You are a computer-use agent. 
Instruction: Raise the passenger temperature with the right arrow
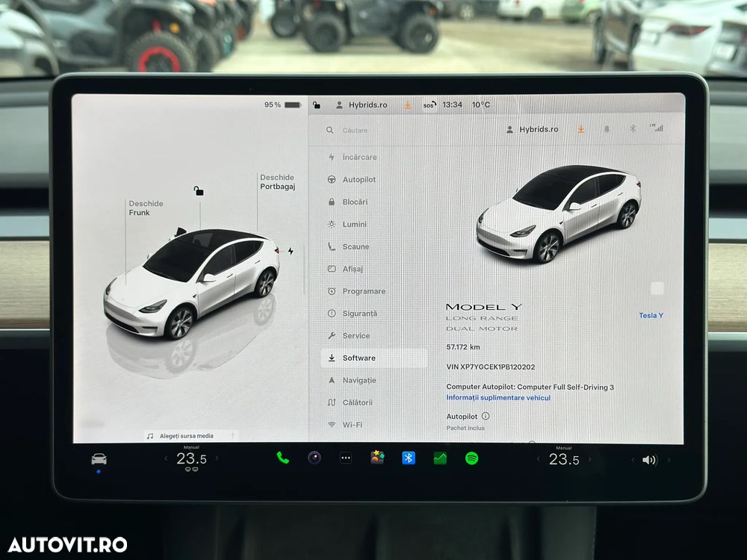point(590,459)
